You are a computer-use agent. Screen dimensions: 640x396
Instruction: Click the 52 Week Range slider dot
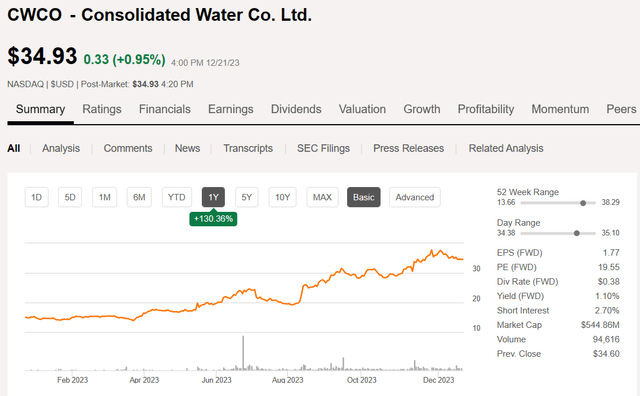click(583, 203)
